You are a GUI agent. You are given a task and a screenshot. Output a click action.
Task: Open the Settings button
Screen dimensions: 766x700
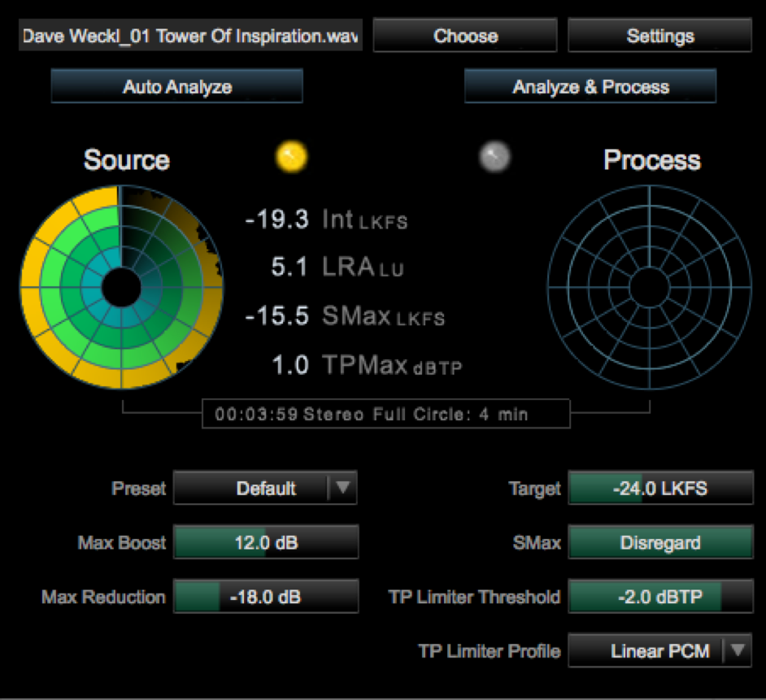click(x=660, y=36)
